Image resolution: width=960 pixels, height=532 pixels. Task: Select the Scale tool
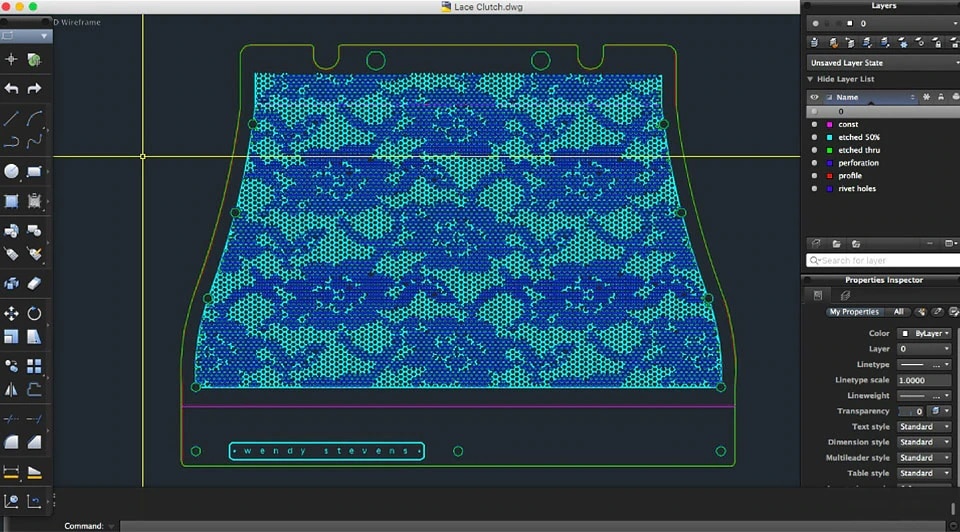[x=11, y=337]
